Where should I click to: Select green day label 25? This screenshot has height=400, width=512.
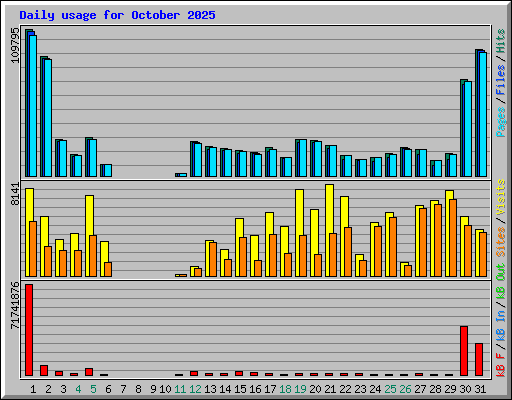390,389
